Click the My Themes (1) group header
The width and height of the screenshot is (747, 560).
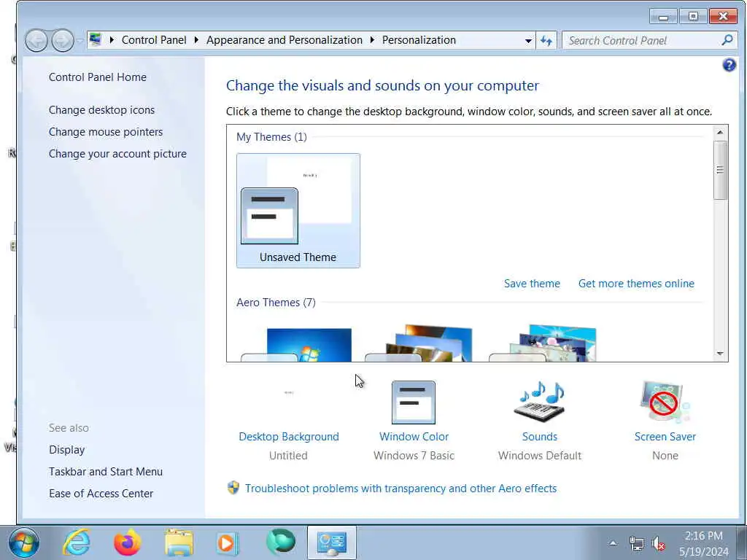[271, 137]
